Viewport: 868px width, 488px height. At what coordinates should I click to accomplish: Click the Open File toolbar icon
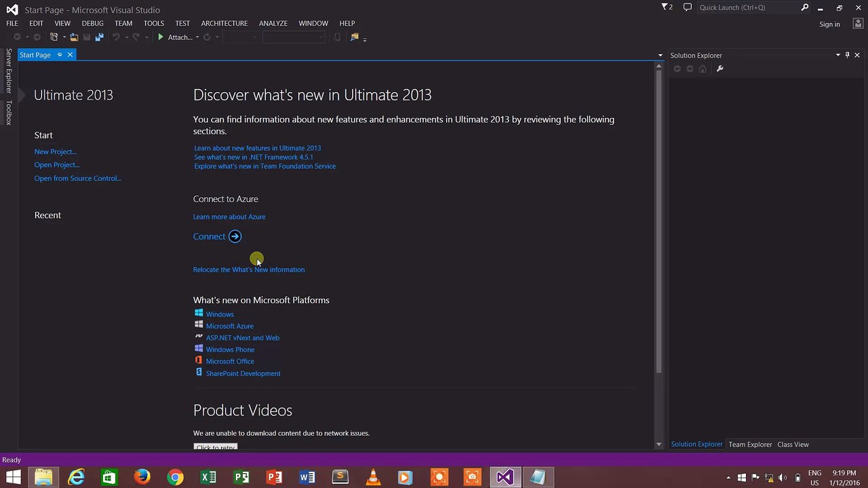pos(74,37)
